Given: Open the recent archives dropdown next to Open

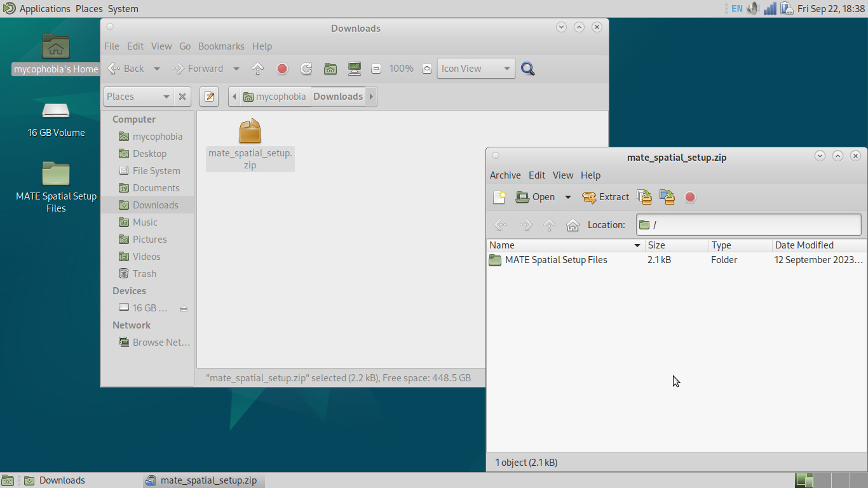Looking at the screenshot, I should point(568,197).
